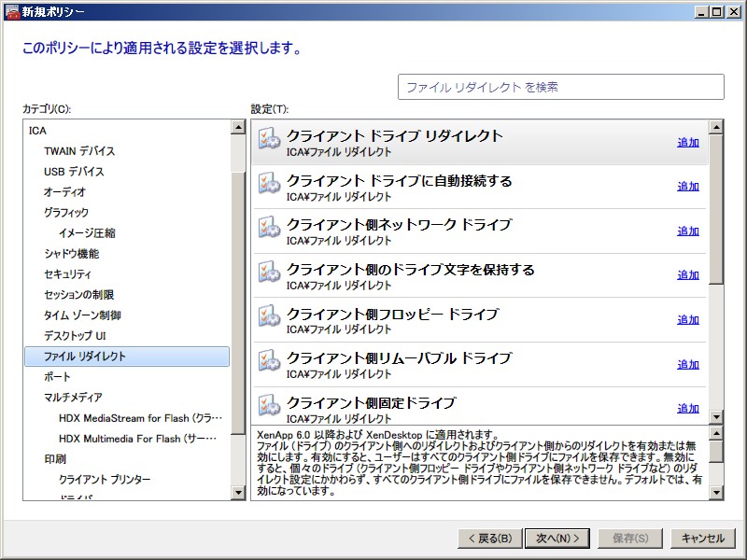
Task: Click the クライアント ドライブに自動接続する setting icon
Action: click(x=269, y=183)
